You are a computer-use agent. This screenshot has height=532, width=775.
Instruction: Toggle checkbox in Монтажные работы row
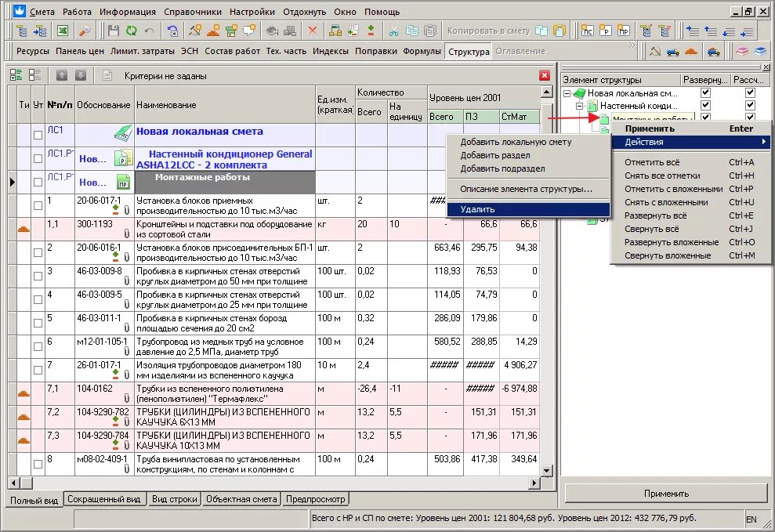pos(38,182)
